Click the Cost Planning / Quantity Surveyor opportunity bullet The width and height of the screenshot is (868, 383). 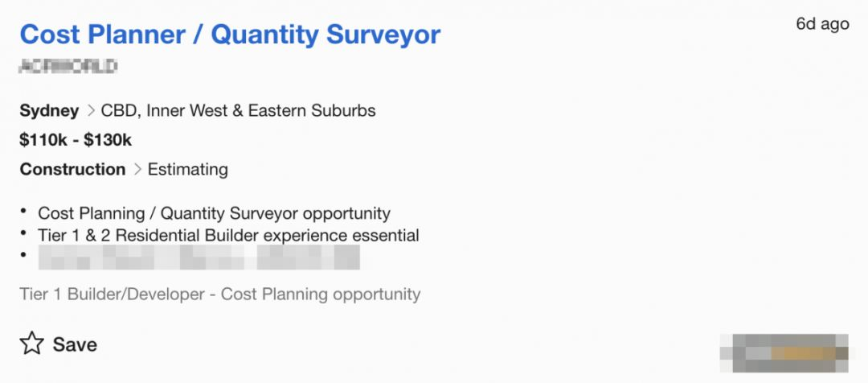tap(214, 213)
